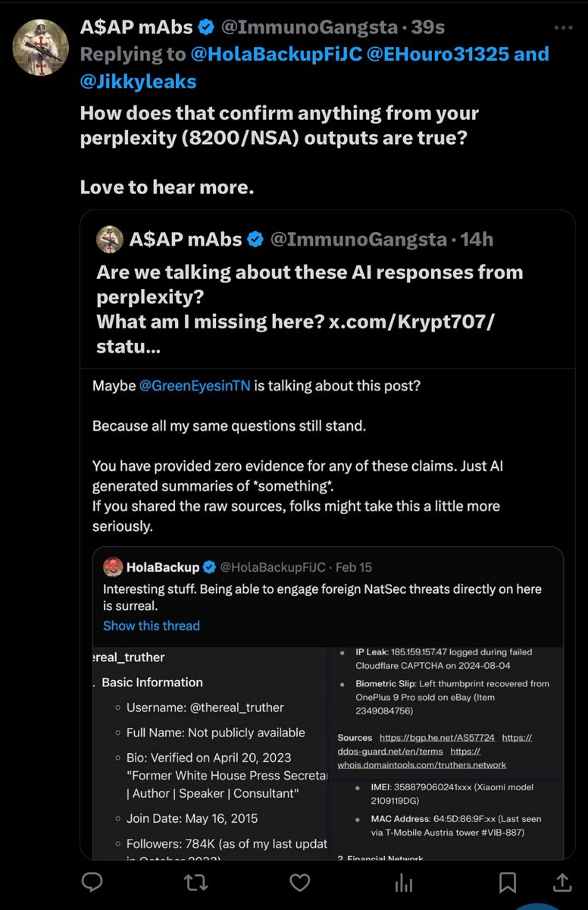Bookmark this tweet
588x910 pixels.
tap(508, 883)
